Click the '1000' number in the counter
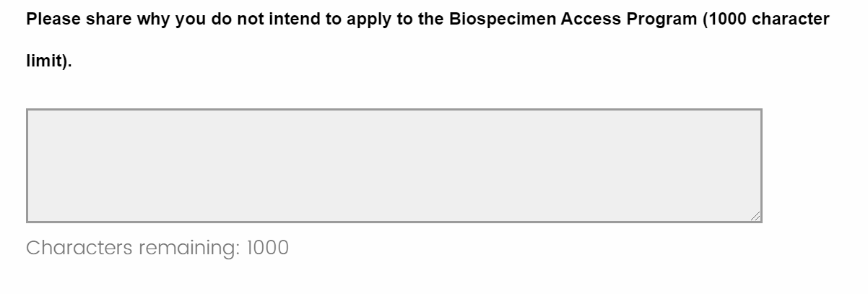 click(268, 248)
